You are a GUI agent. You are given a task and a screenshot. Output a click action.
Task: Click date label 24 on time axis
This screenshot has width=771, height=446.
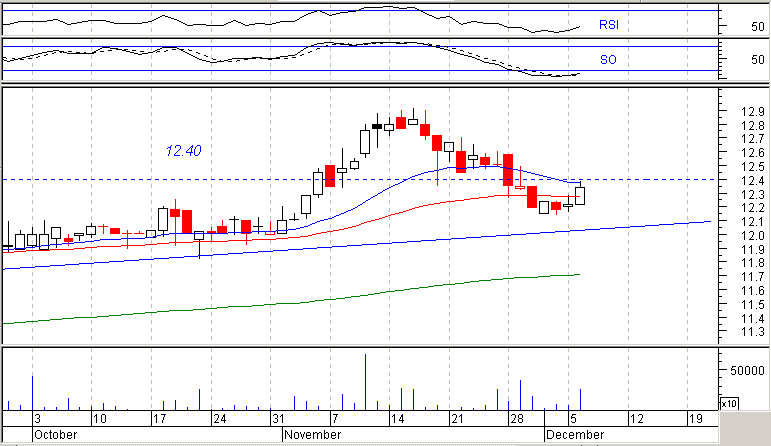[219, 419]
